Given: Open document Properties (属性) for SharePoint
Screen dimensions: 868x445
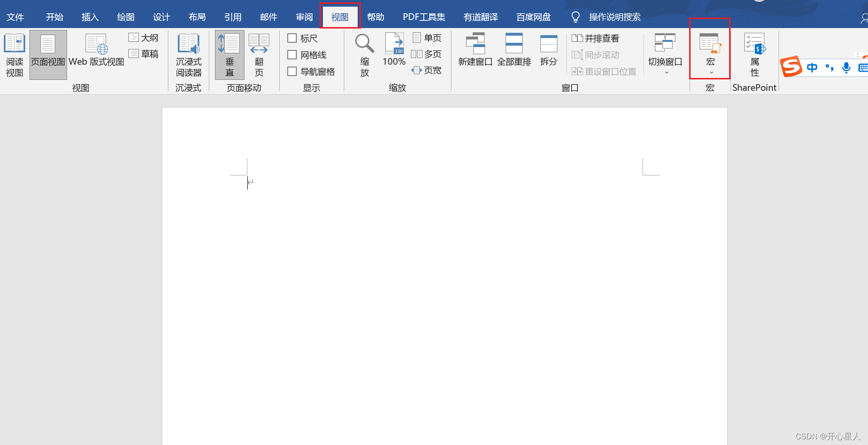Looking at the screenshot, I should [x=755, y=55].
